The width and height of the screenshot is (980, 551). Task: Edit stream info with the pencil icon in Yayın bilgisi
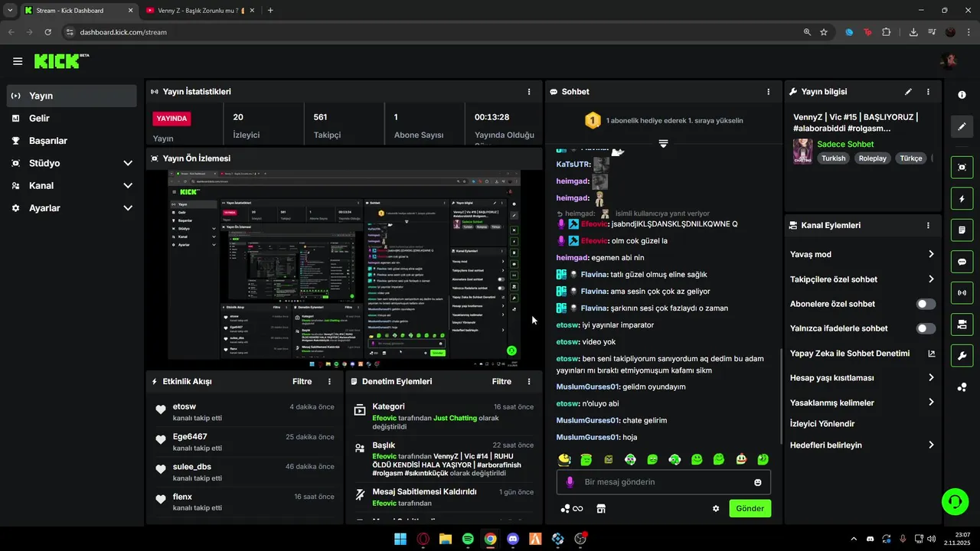click(x=908, y=92)
